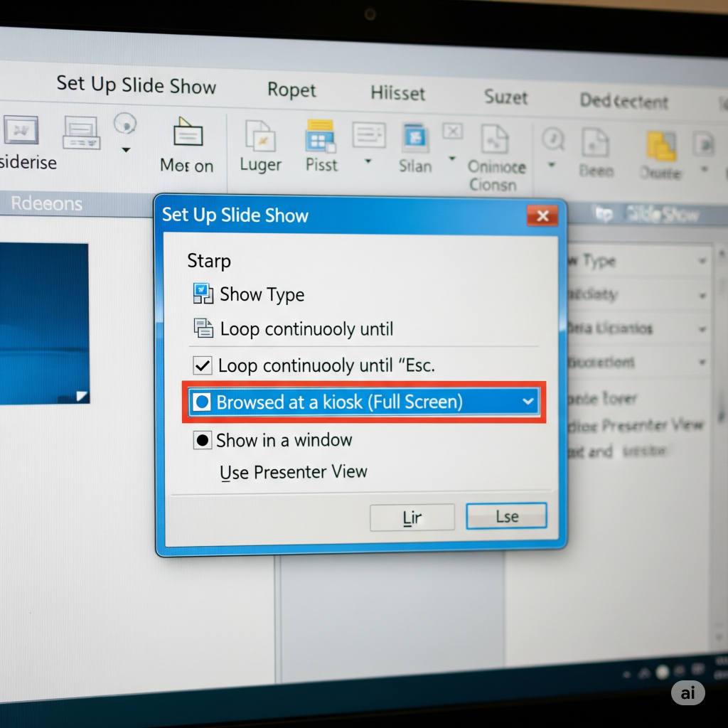
Task: Toggle the Loop continuously until Esc checkbox
Action: [203, 366]
